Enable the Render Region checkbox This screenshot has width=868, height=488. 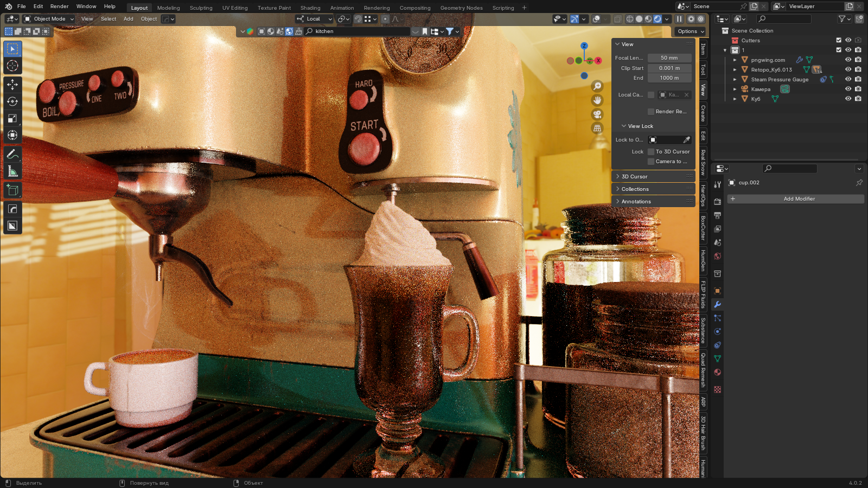[x=651, y=112]
